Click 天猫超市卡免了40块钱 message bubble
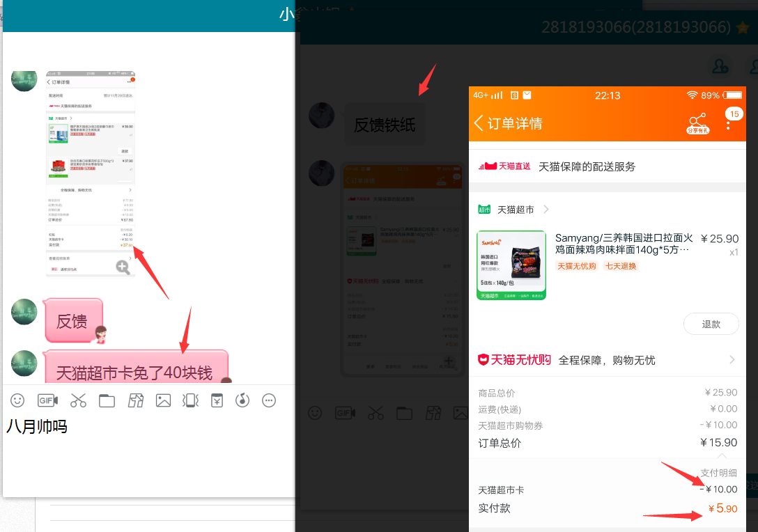The height and width of the screenshot is (532, 758). pyautogui.click(x=136, y=368)
